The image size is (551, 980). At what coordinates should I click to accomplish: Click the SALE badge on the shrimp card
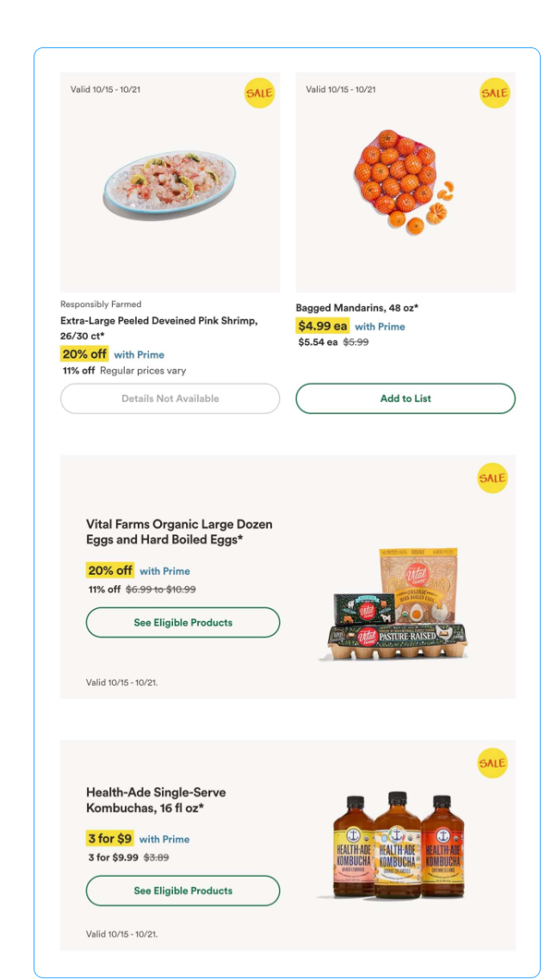(259, 93)
